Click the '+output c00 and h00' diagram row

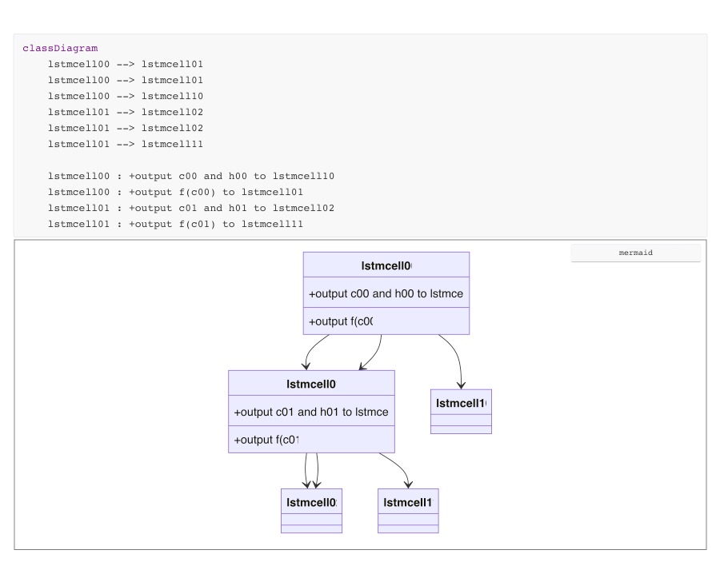tap(386, 293)
